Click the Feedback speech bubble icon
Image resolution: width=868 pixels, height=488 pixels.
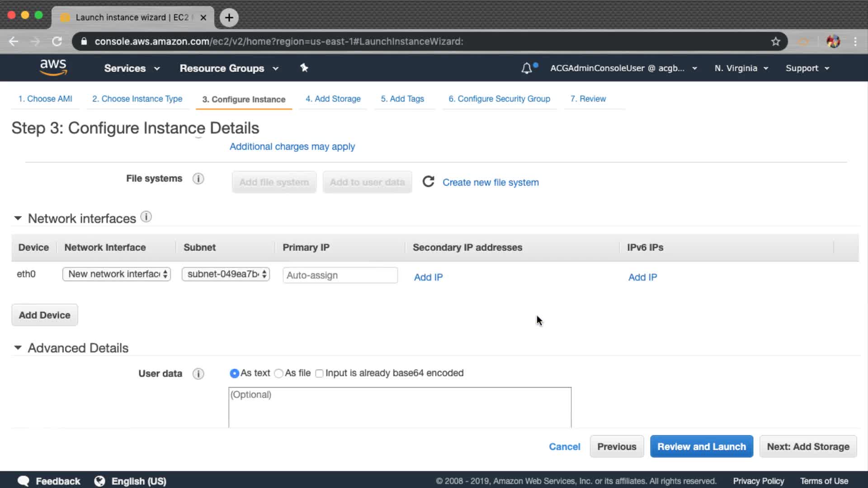coord(24,481)
